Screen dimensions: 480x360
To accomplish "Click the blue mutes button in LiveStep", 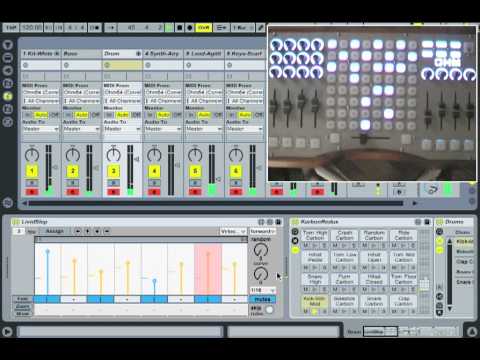I will click(263, 299).
